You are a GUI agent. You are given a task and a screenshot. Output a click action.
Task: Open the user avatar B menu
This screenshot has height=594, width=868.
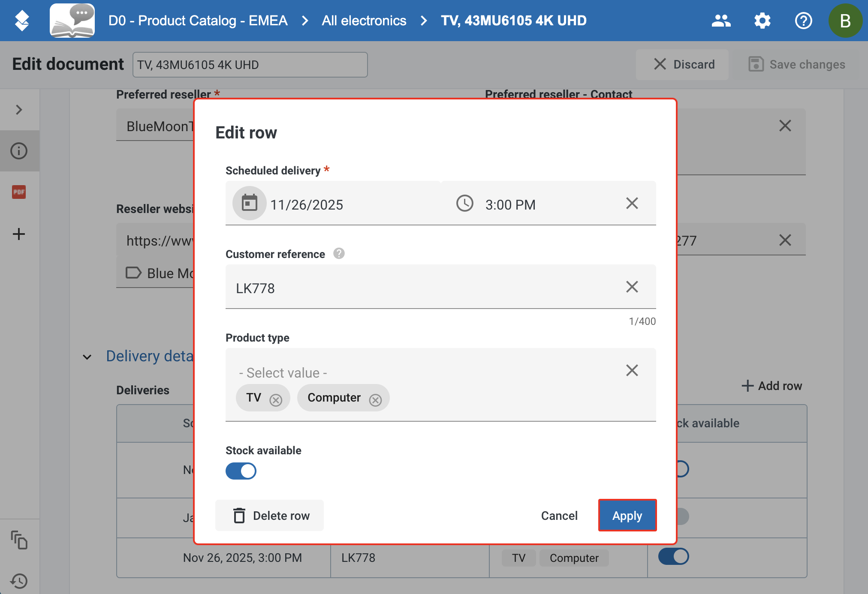point(845,21)
